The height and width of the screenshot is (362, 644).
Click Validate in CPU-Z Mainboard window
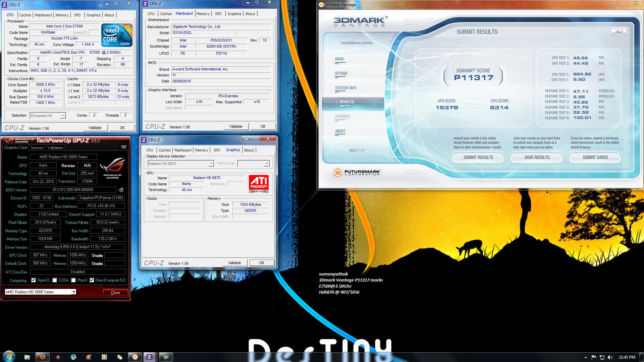236,126
